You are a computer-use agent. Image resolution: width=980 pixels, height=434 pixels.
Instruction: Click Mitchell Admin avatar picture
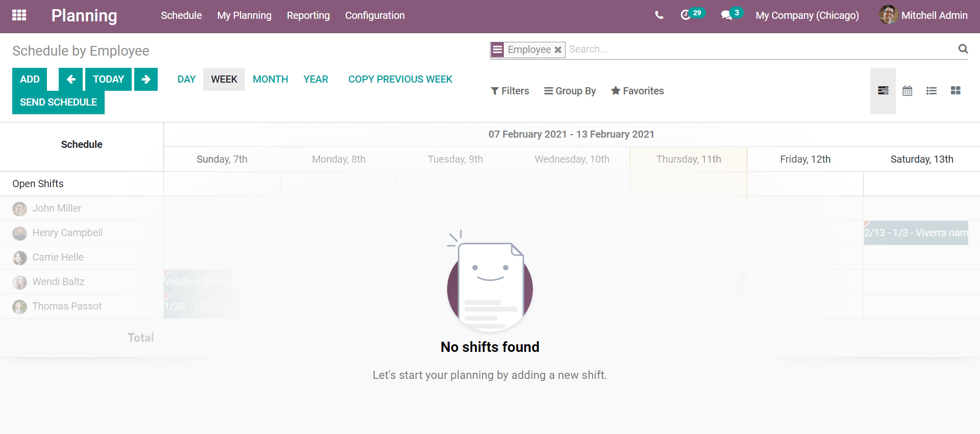[x=889, y=15]
